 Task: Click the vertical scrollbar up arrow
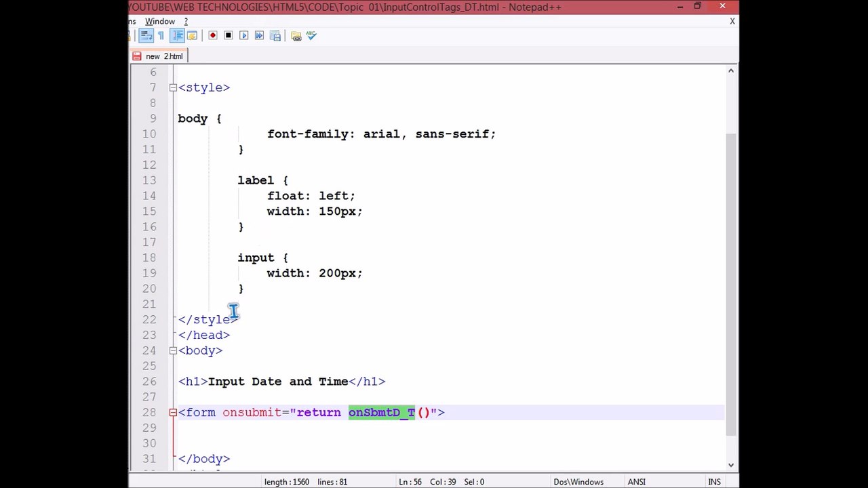tap(731, 70)
